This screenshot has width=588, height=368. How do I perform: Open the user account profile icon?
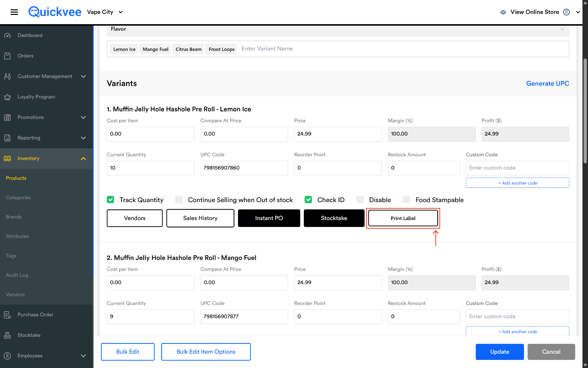coord(566,12)
